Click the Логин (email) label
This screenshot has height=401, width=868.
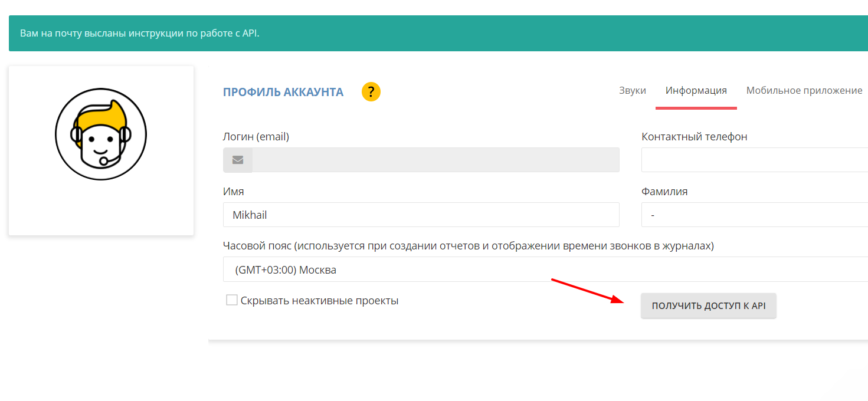click(256, 137)
